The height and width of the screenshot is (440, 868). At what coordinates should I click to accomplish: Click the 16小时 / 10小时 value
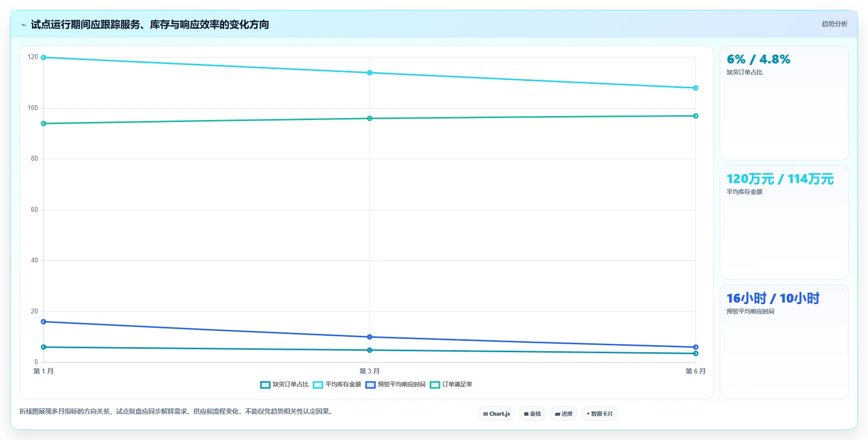coord(773,299)
